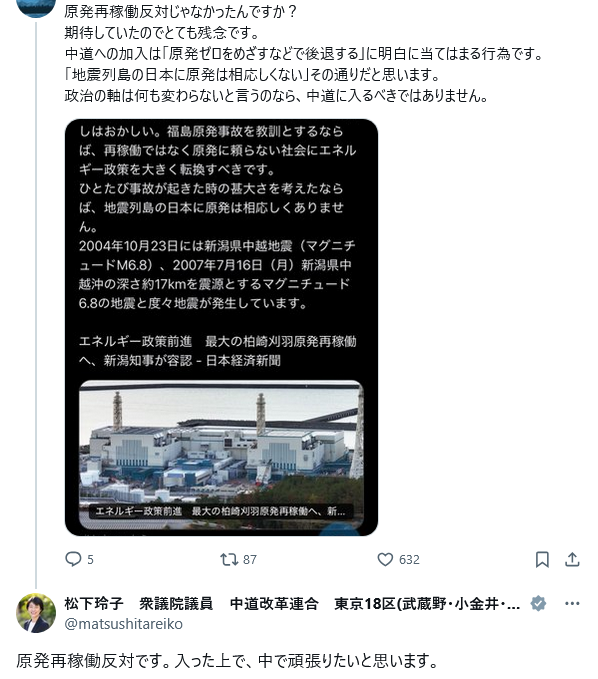The width and height of the screenshot is (598, 679).
Task: Open 松下玲子 profile avatar photo
Action: [x=36, y=613]
